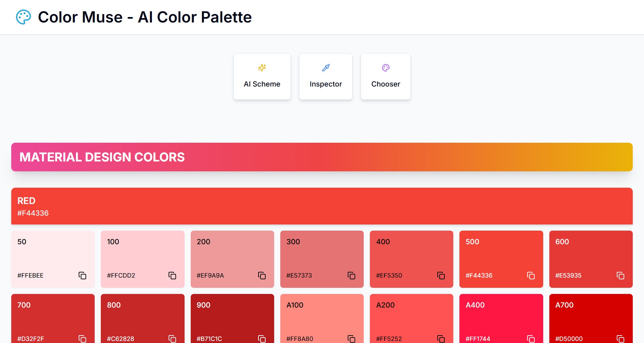
Task: Select the red 400 color swatch
Action: [411, 259]
